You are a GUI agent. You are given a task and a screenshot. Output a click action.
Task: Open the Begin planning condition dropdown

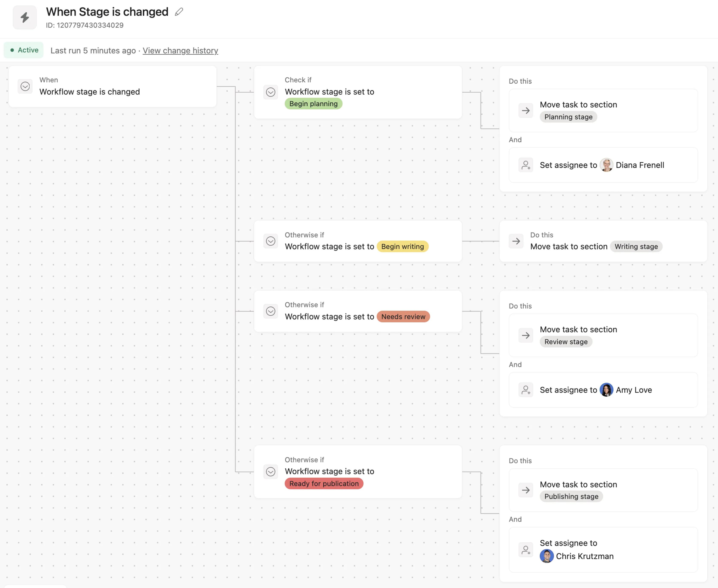pyautogui.click(x=270, y=92)
